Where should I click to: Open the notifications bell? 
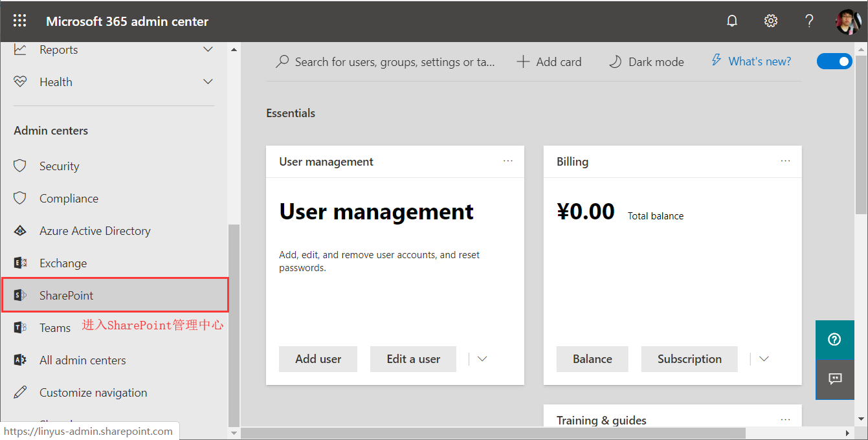732,21
